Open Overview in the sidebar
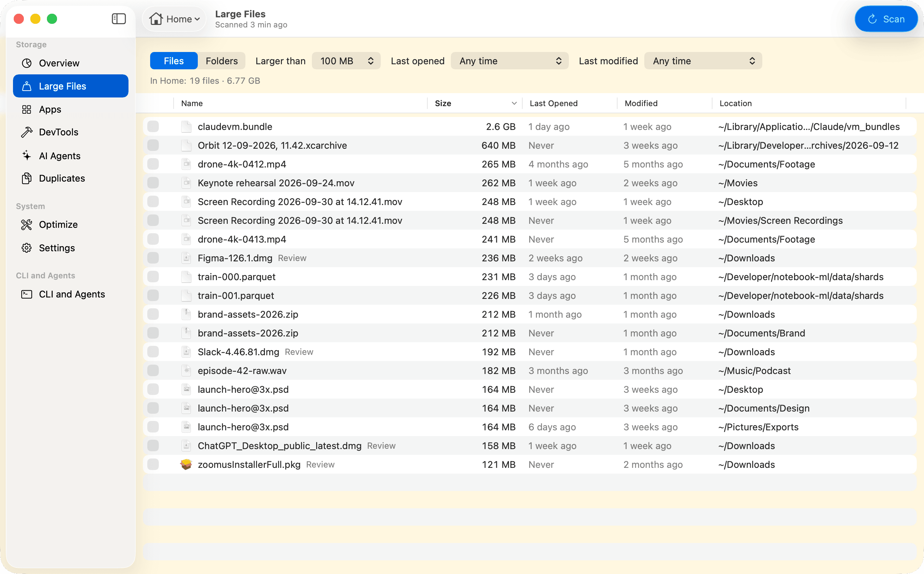Image resolution: width=924 pixels, height=574 pixels. [x=71, y=63]
